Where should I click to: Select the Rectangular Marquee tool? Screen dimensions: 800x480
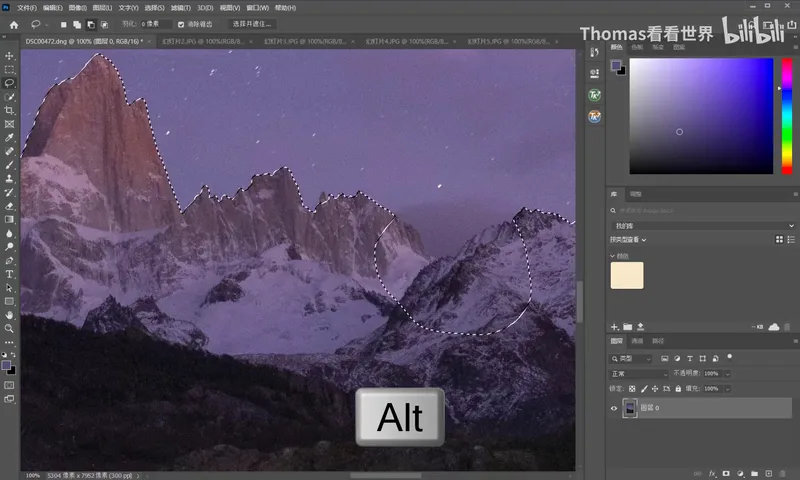[9, 69]
